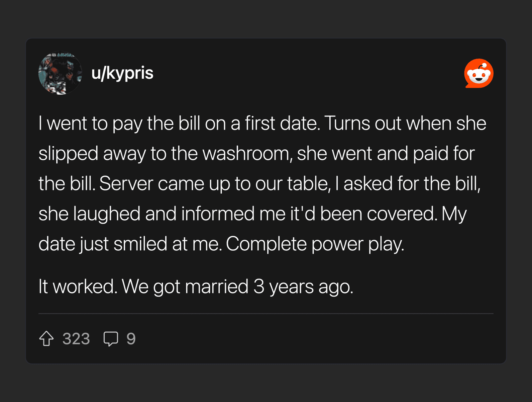Click the words "asked for the bill"

(x=411, y=184)
